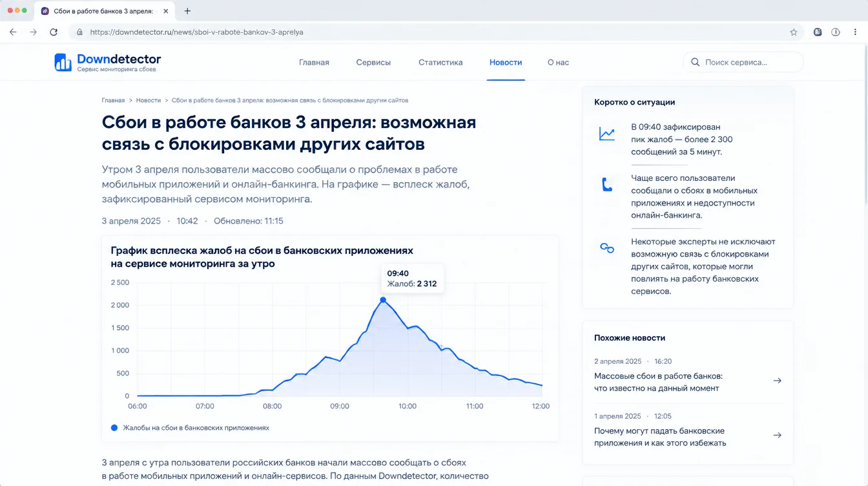Click the URL address bar
Viewport: 868px width, 486px height.
[x=436, y=32]
